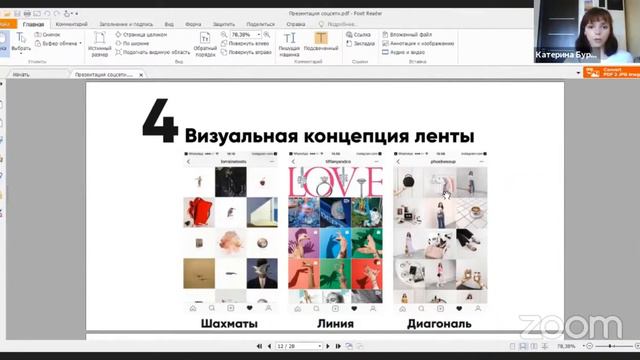Open the 78,39% zoom combo box in ribbon
This screenshot has width=640, height=360.
click(246, 35)
